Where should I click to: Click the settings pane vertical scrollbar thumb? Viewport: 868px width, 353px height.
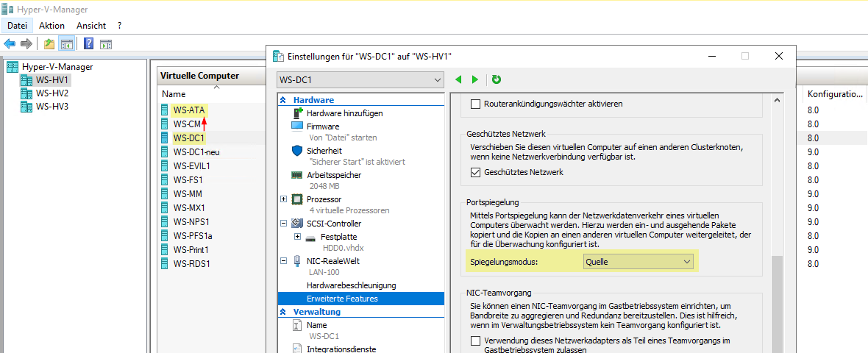[778, 303]
